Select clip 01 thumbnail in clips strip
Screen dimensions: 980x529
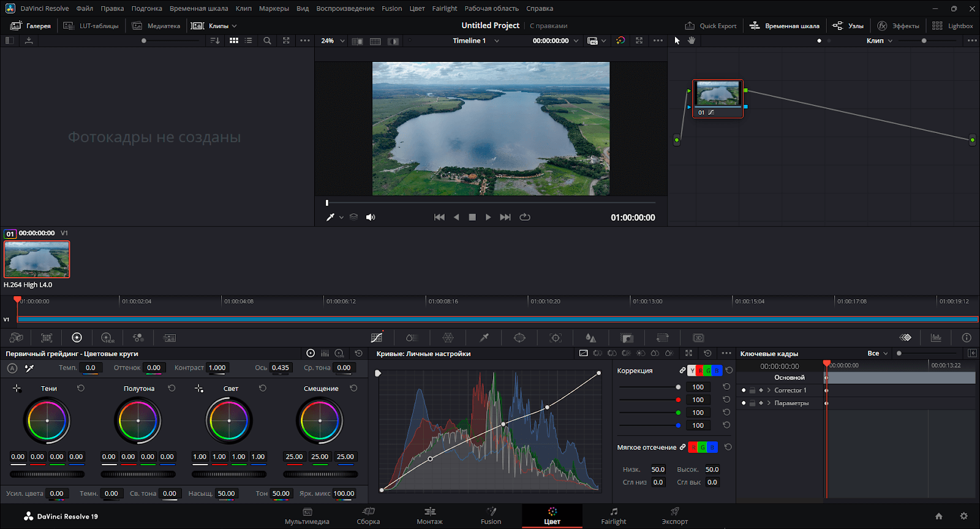point(37,259)
